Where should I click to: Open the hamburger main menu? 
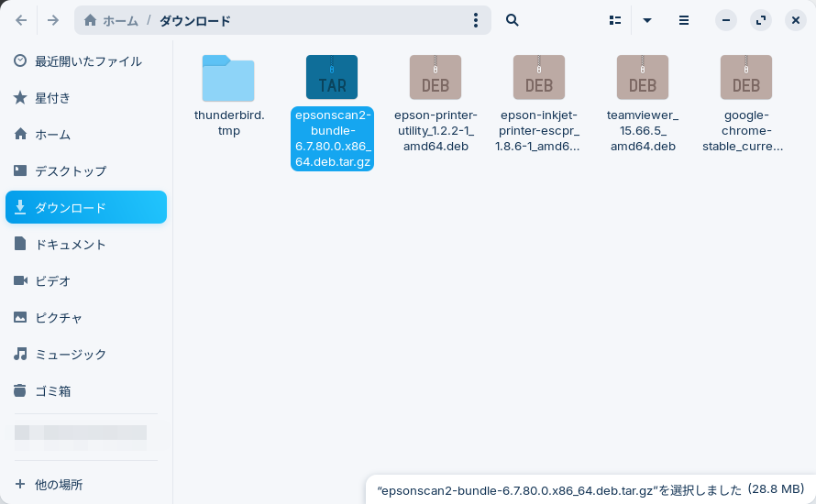click(684, 20)
